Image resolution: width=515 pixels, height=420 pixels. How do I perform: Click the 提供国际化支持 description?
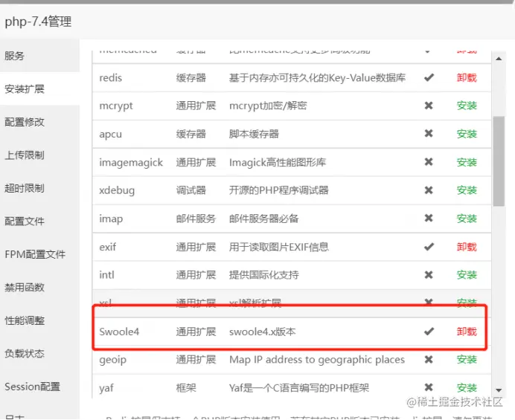click(x=264, y=275)
